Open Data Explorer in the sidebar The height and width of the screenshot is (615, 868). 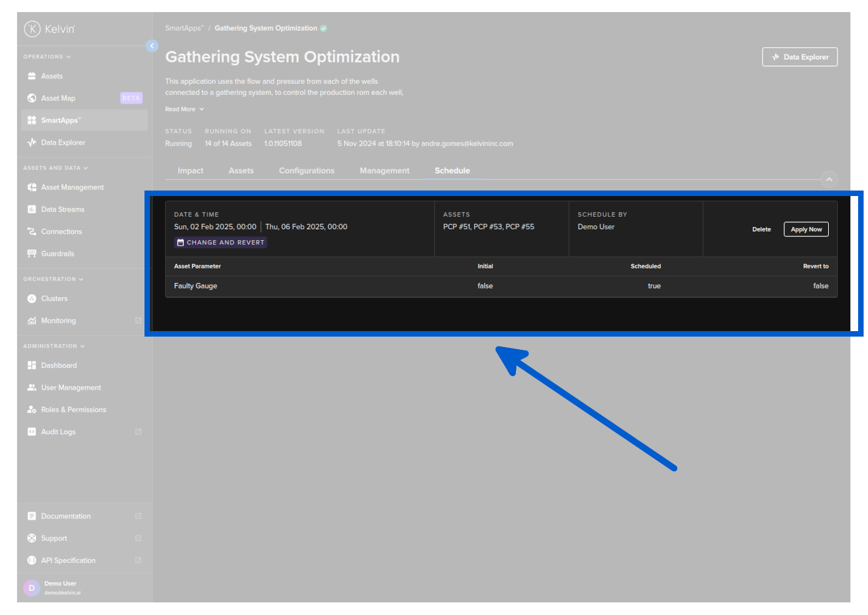click(x=63, y=143)
